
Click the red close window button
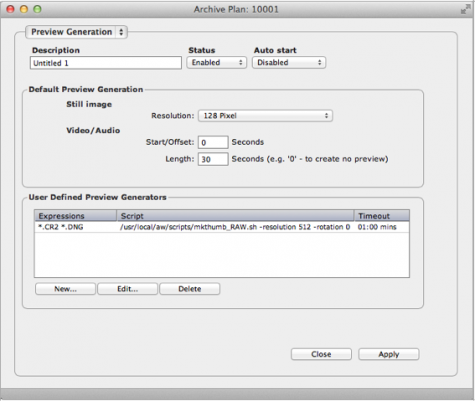tap(11, 9)
